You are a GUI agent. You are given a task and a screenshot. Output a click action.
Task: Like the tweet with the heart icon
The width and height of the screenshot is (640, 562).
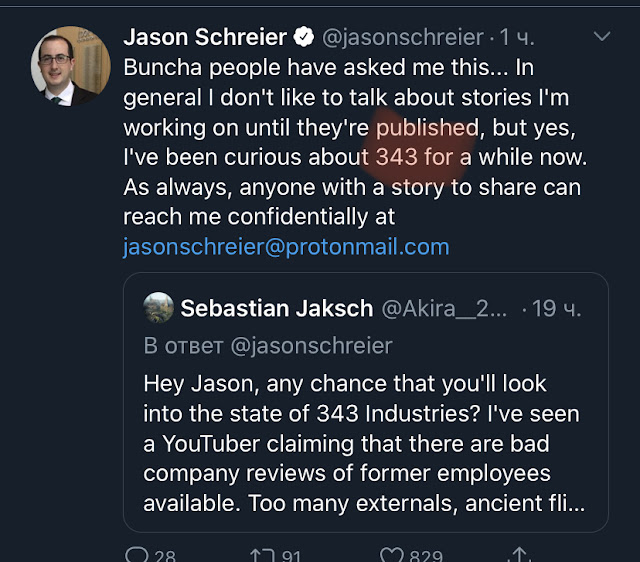tap(390, 553)
